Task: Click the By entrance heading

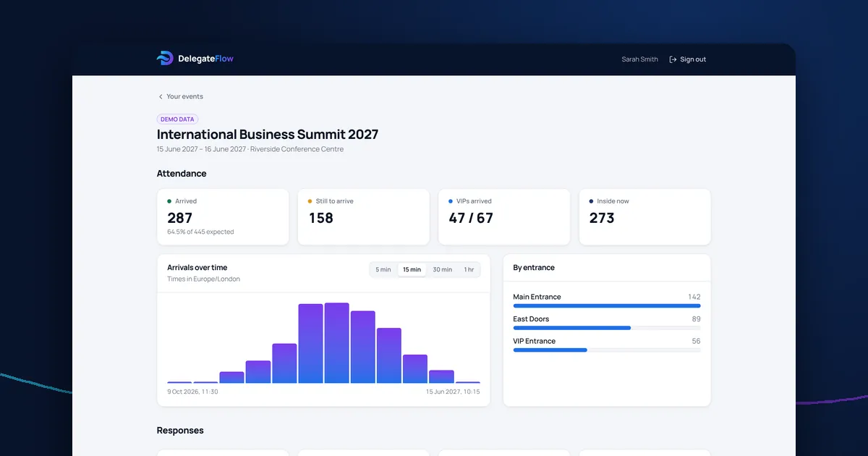Action: pyautogui.click(x=534, y=268)
